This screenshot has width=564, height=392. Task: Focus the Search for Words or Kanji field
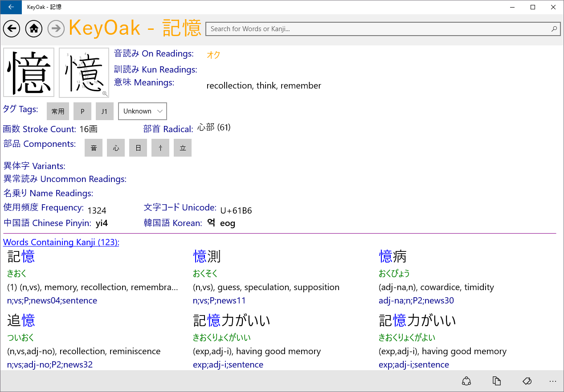coord(383,29)
